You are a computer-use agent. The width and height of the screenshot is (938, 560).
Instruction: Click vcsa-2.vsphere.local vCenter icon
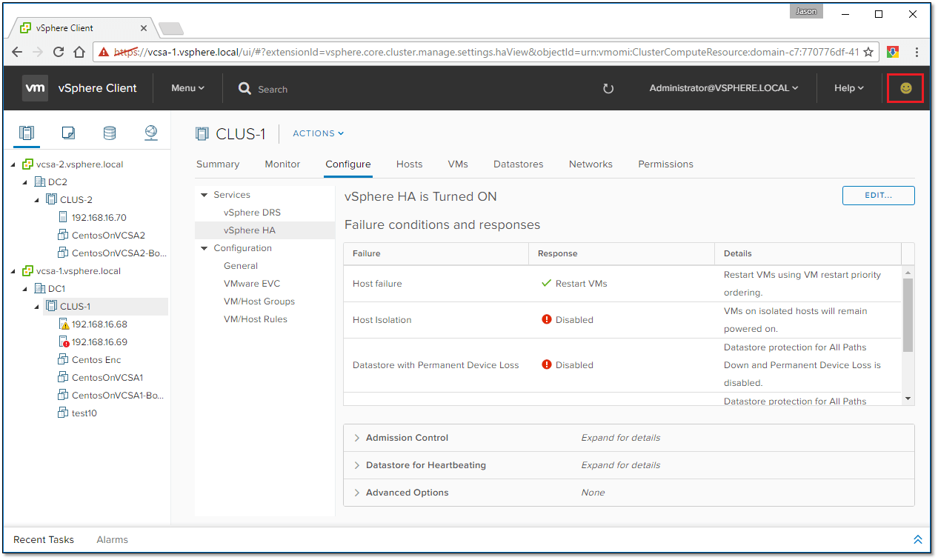coord(28,164)
